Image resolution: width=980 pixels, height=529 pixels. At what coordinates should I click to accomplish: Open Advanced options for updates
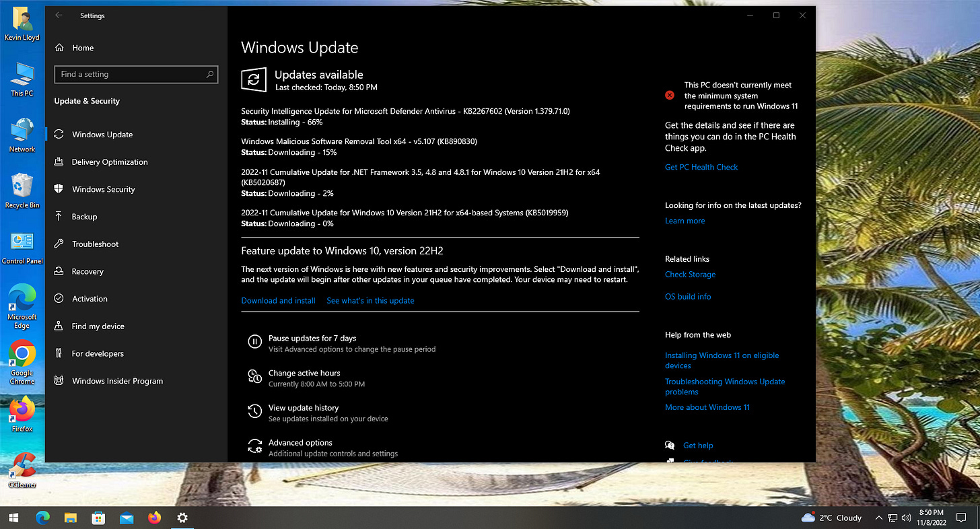click(x=300, y=442)
